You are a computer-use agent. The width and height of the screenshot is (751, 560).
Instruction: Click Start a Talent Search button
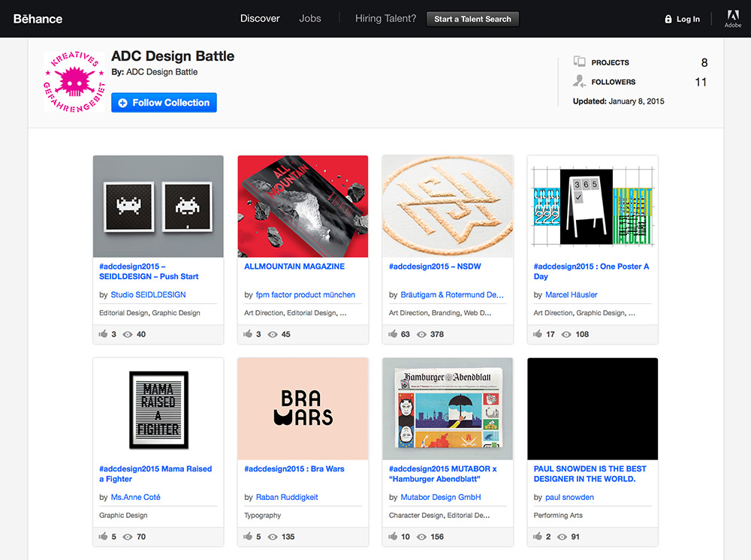[x=472, y=20]
